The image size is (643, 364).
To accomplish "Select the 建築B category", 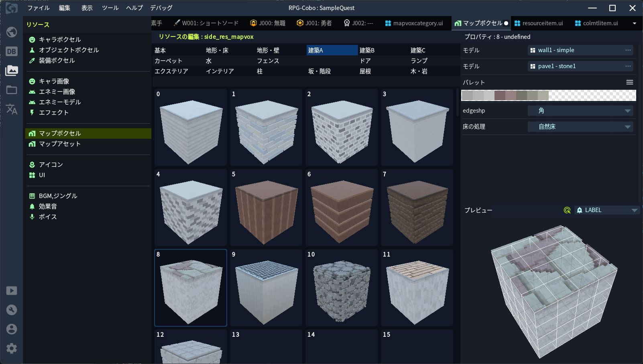I will pyautogui.click(x=367, y=50).
